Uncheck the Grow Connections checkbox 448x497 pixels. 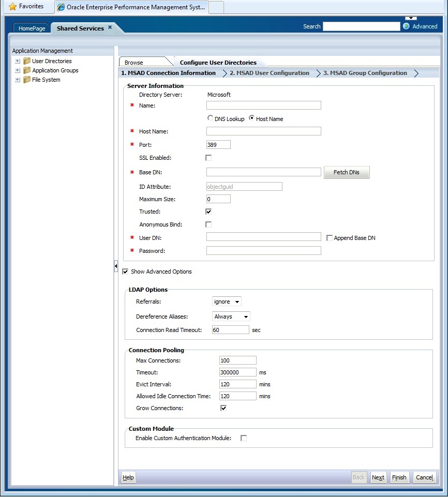(223, 408)
